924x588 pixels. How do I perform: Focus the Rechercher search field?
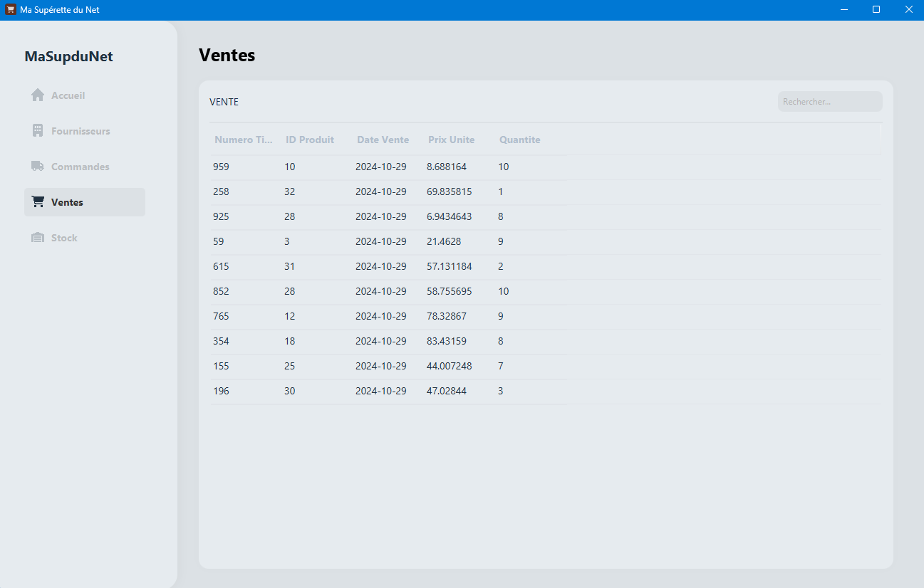coord(830,102)
